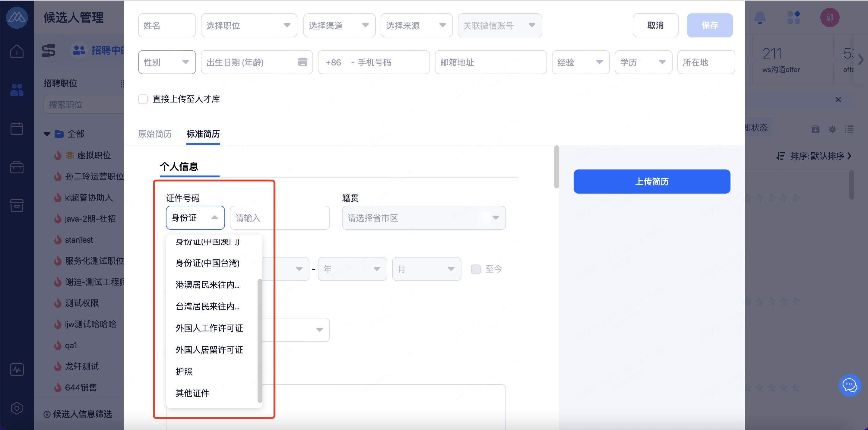Open the 经验 dropdown
Screen dimensions: 868x430
click(x=581, y=62)
